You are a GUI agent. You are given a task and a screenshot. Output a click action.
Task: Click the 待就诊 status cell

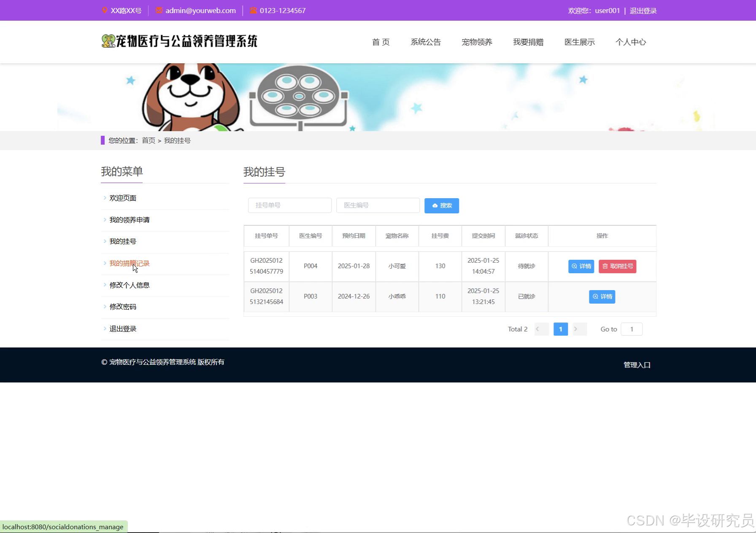point(526,266)
